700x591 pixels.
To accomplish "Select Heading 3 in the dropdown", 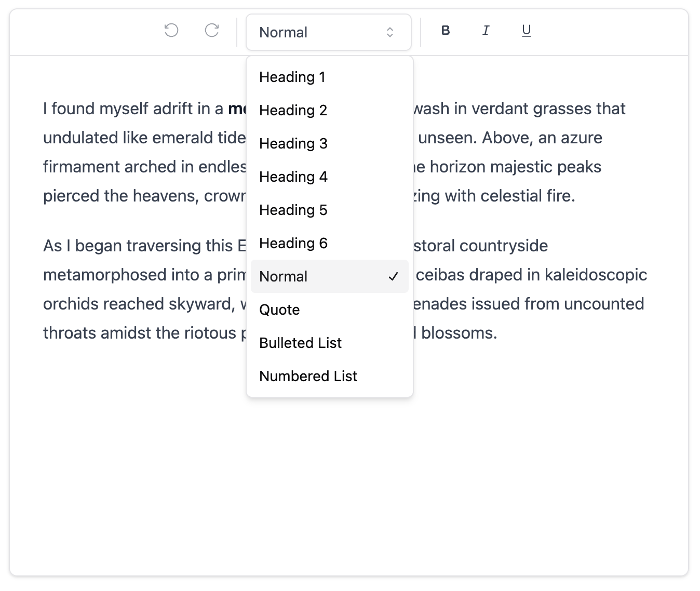I will [293, 143].
